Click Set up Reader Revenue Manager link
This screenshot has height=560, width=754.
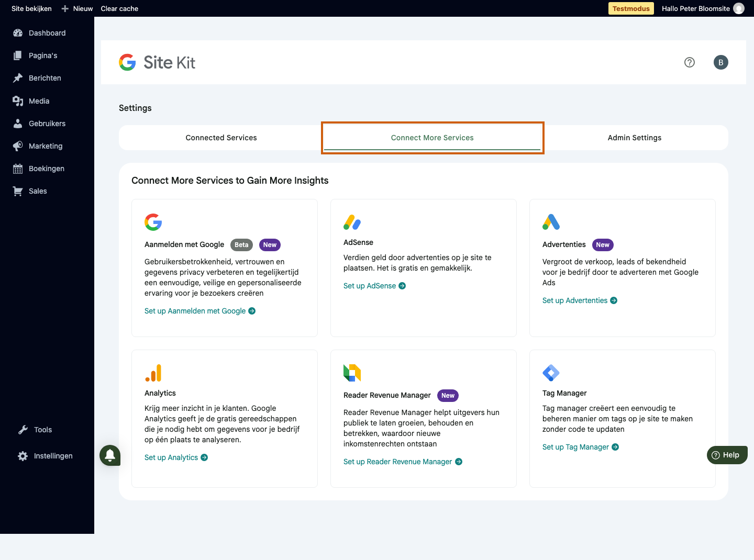(403, 462)
